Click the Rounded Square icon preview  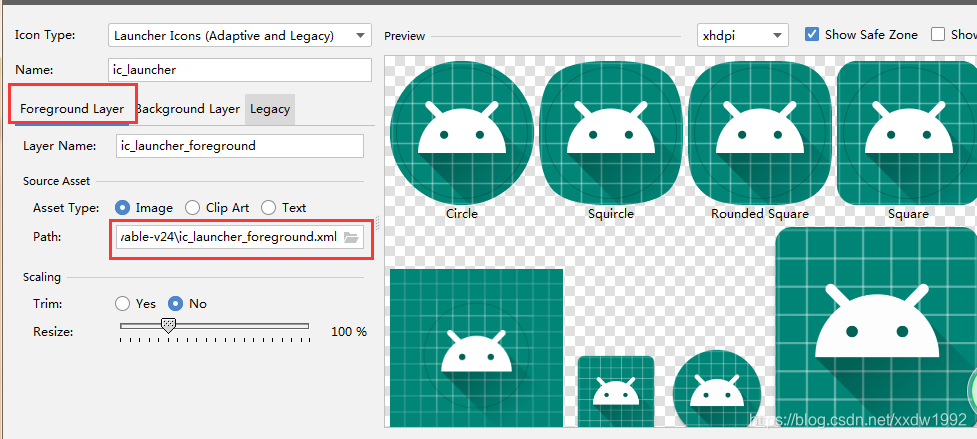pos(760,133)
